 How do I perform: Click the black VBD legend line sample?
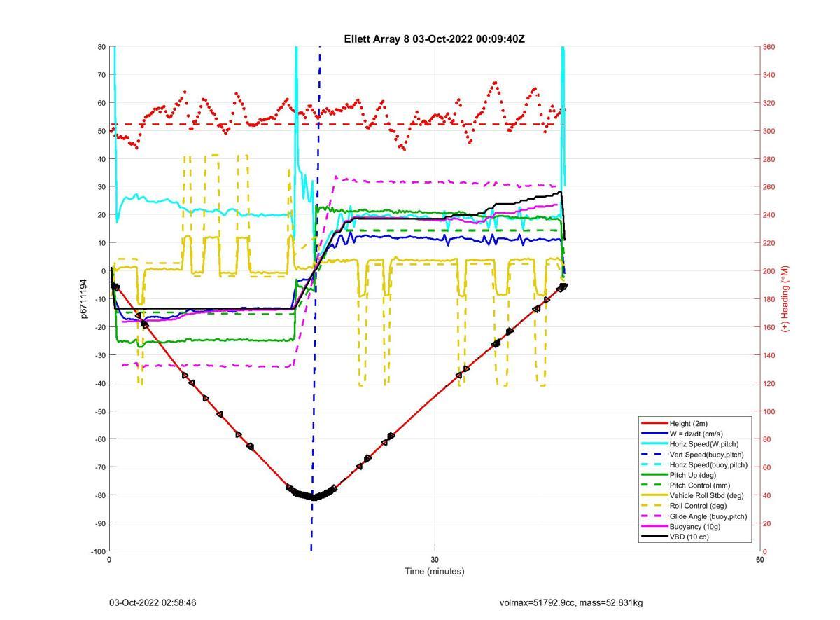(654, 537)
